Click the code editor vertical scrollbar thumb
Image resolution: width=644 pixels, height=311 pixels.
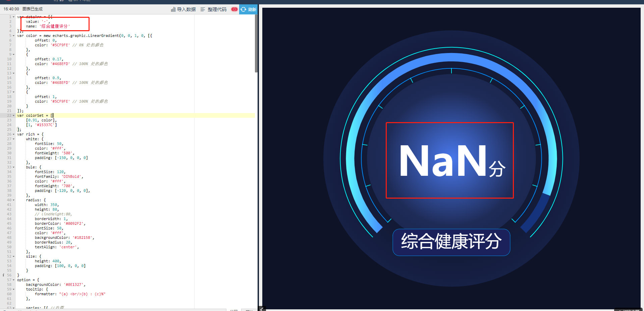pyautogui.click(x=256, y=44)
